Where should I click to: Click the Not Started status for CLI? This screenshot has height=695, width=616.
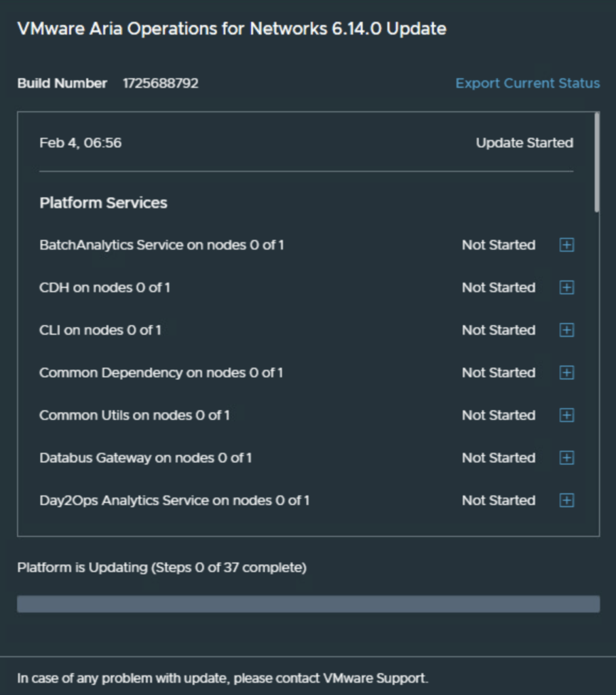coord(499,331)
